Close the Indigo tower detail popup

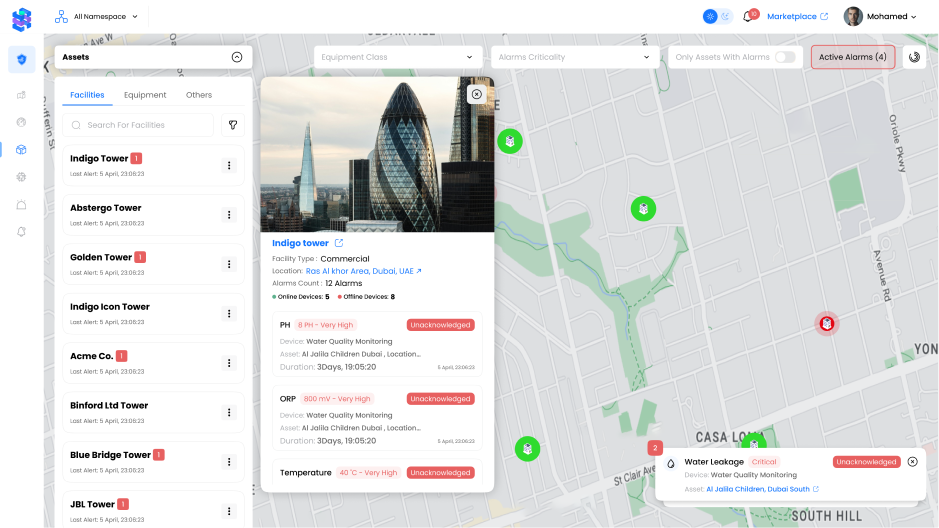coord(477,94)
